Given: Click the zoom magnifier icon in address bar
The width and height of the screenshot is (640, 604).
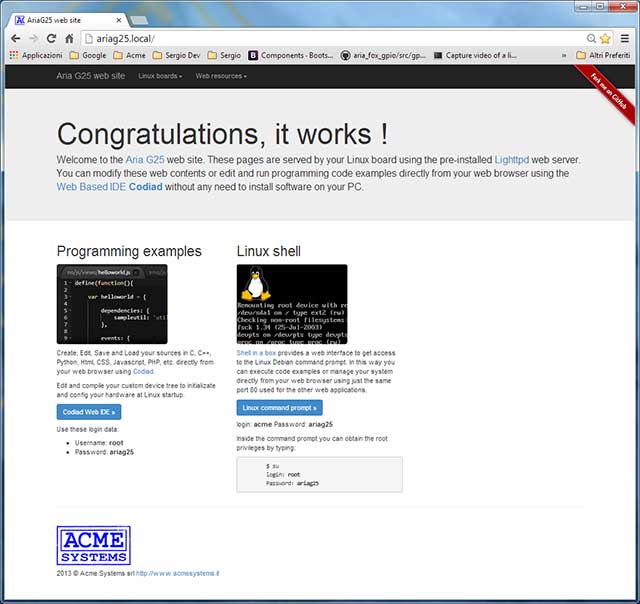Looking at the screenshot, I should click(x=591, y=39).
